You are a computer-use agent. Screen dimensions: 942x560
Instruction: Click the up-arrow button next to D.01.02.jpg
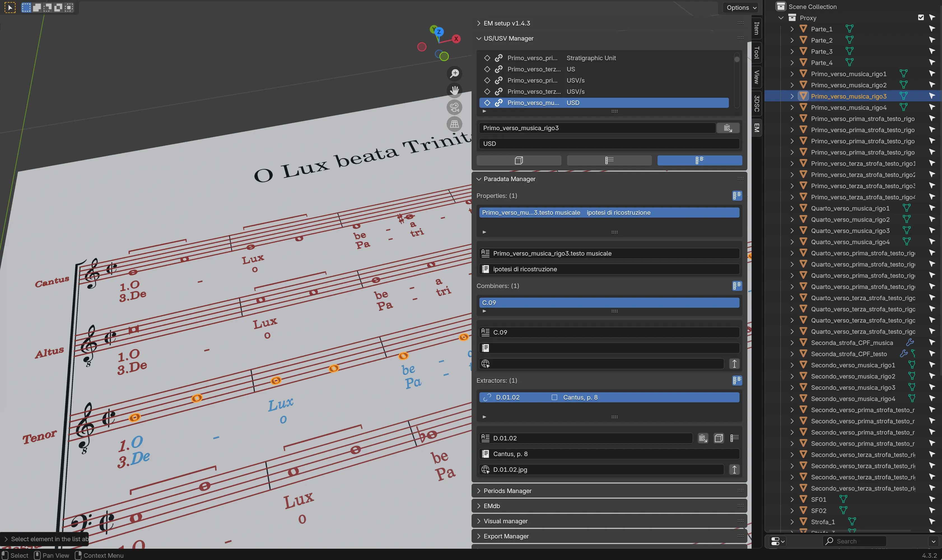tap(734, 470)
